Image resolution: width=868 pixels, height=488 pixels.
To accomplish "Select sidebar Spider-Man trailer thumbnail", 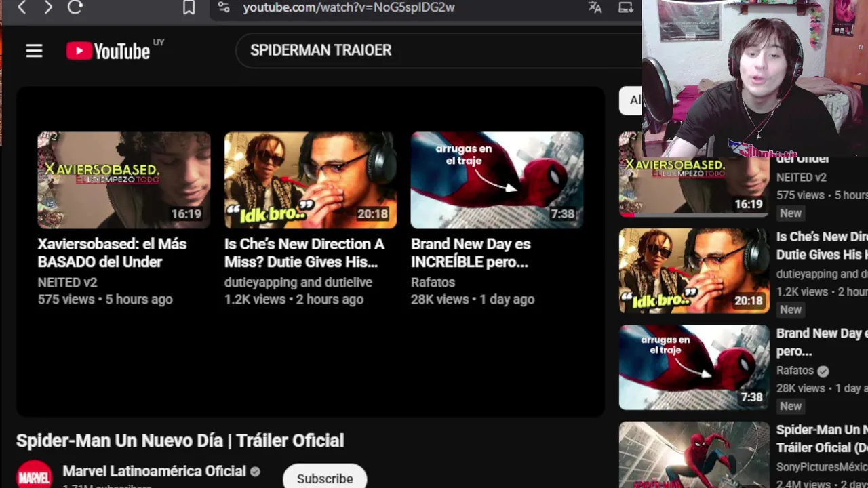I will point(694,455).
